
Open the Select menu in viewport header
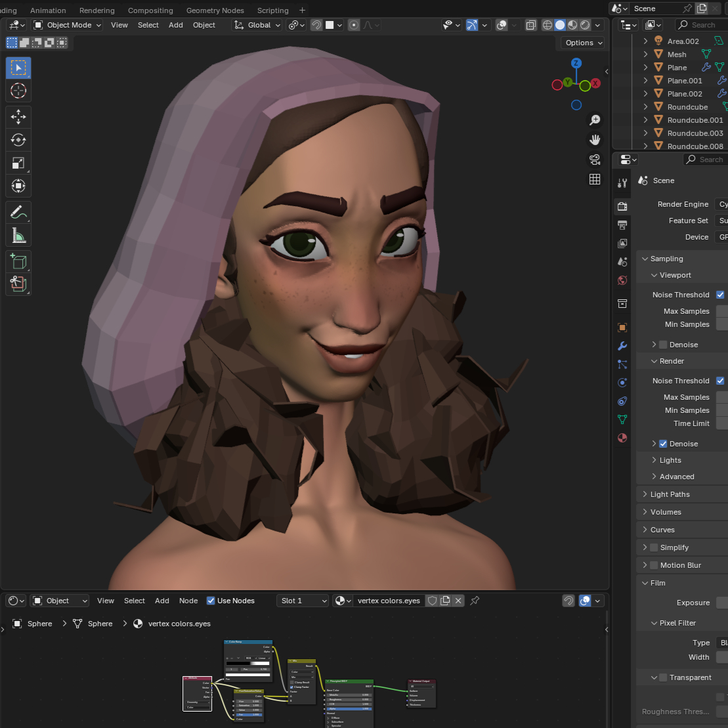pos(148,25)
